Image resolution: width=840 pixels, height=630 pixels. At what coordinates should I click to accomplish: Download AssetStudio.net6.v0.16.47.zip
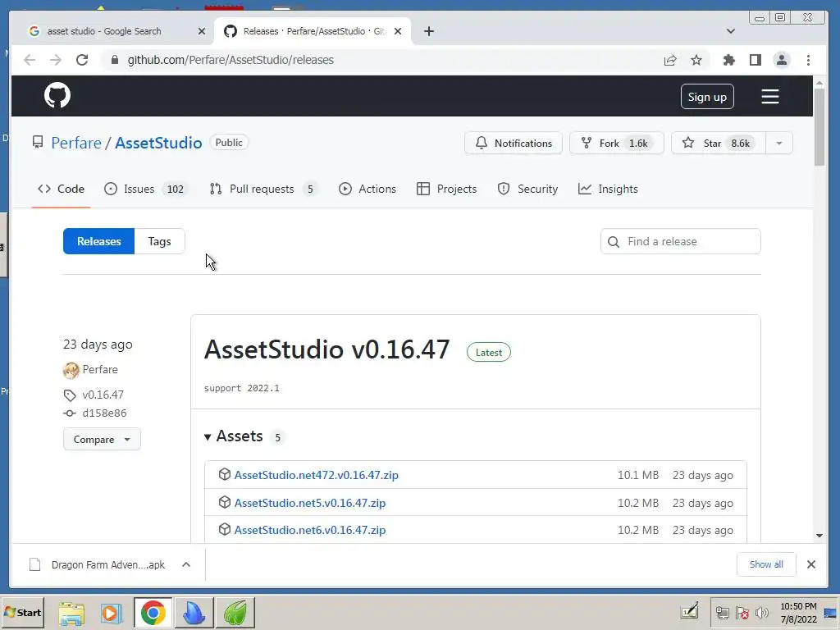[x=309, y=530]
